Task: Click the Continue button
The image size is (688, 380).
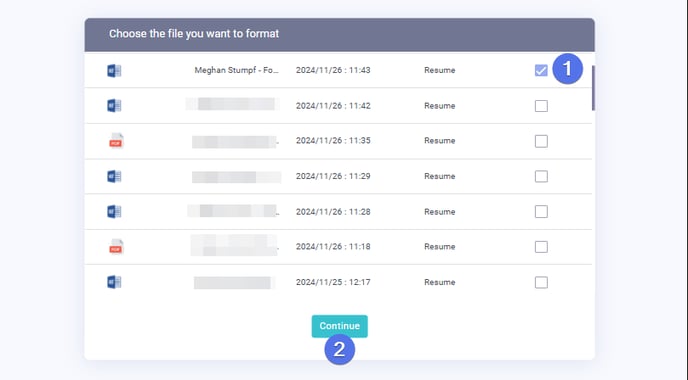Action: pyautogui.click(x=340, y=326)
